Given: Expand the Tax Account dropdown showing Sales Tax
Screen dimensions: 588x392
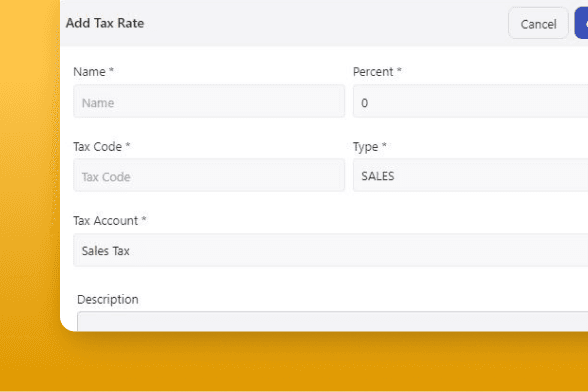Looking at the screenshot, I should pos(330,250).
